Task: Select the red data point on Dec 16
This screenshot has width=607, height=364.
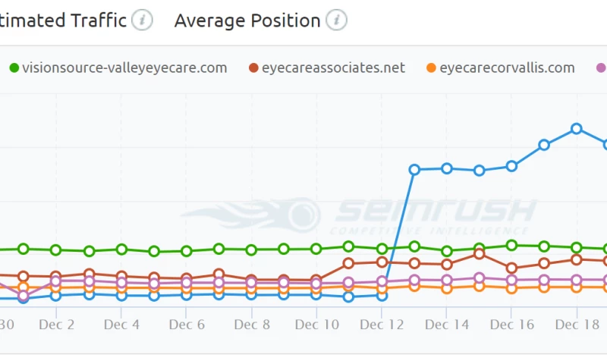Action: pos(511,268)
